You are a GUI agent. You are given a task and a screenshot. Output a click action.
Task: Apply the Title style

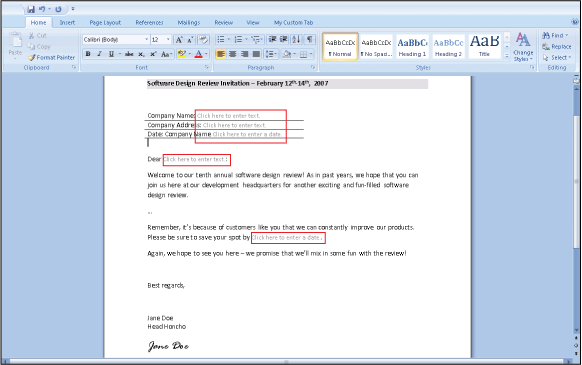coord(484,46)
